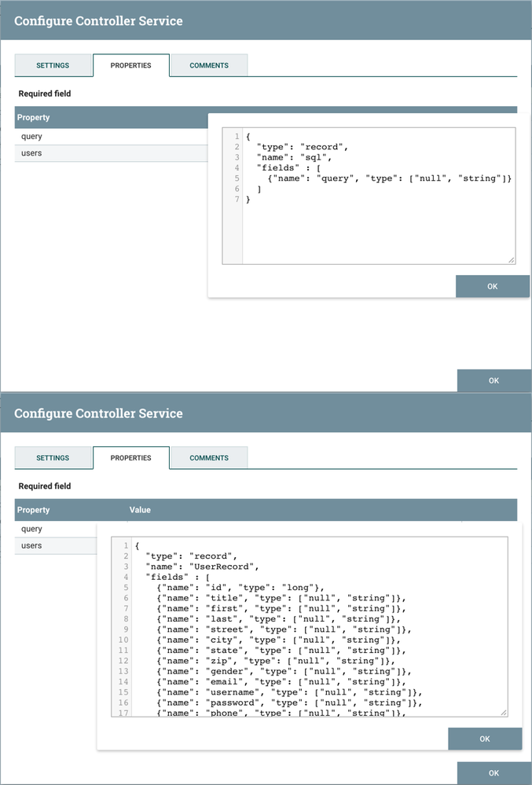The image size is (532, 785).
Task: Click the Property column header in lower table
Action: tap(33, 510)
